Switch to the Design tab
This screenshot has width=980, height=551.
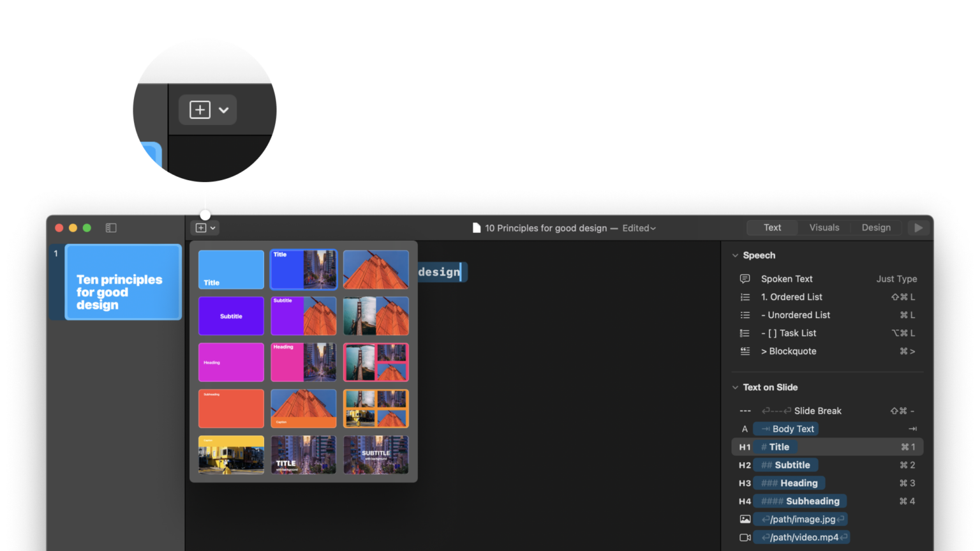tap(876, 227)
